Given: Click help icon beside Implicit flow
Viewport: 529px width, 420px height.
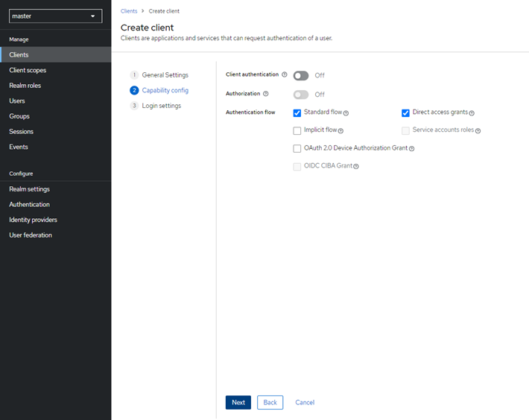Looking at the screenshot, I should click(x=340, y=131).
